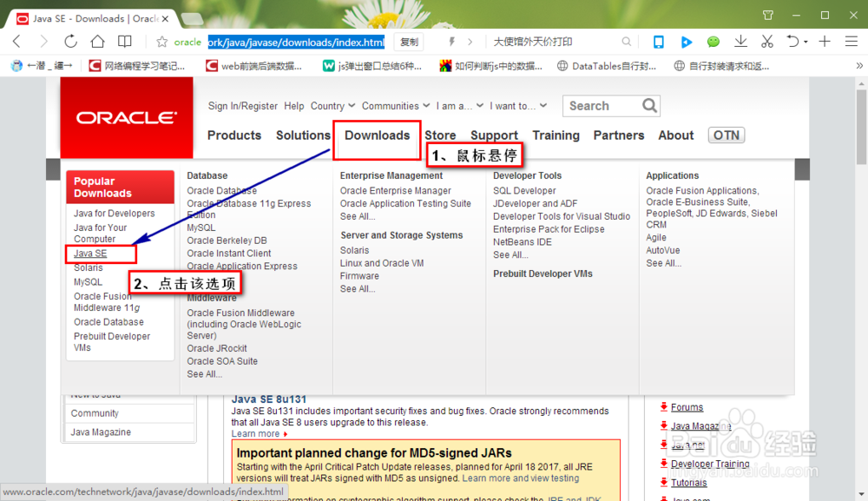Open Oracle JRockit link
This screenshot has height=501, width=868.
pos(216,348)
